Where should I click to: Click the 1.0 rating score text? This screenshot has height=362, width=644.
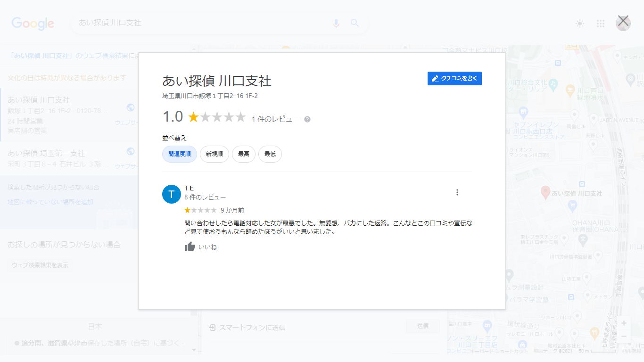coord(172,117)
